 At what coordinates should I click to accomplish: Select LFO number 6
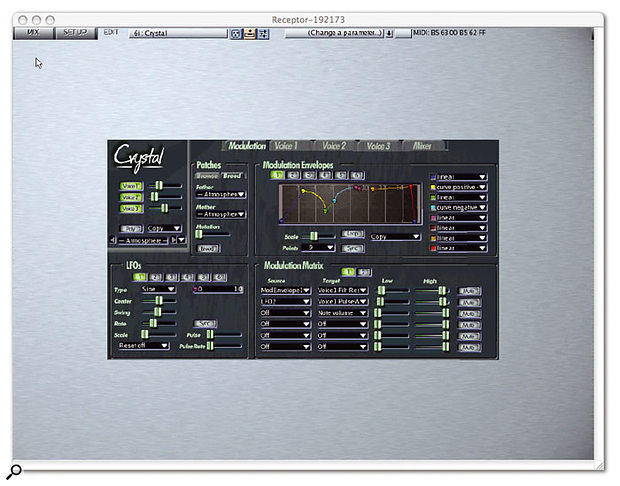[220, 277]
